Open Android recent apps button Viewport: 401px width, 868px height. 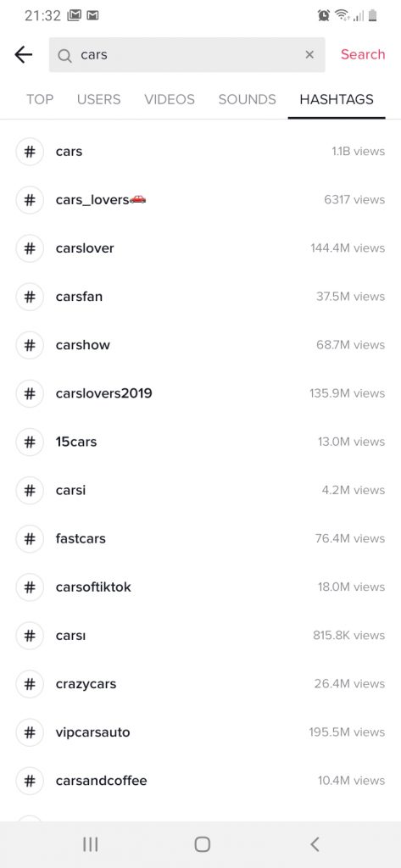coord(90,844)
